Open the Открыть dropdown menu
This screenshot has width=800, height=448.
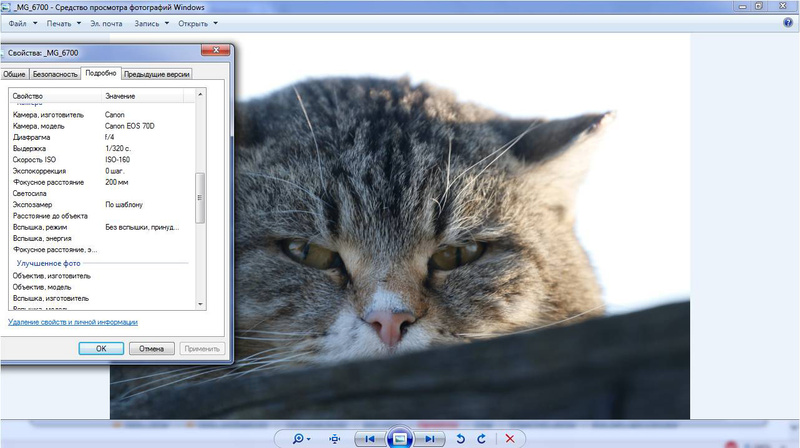[197, 23]
